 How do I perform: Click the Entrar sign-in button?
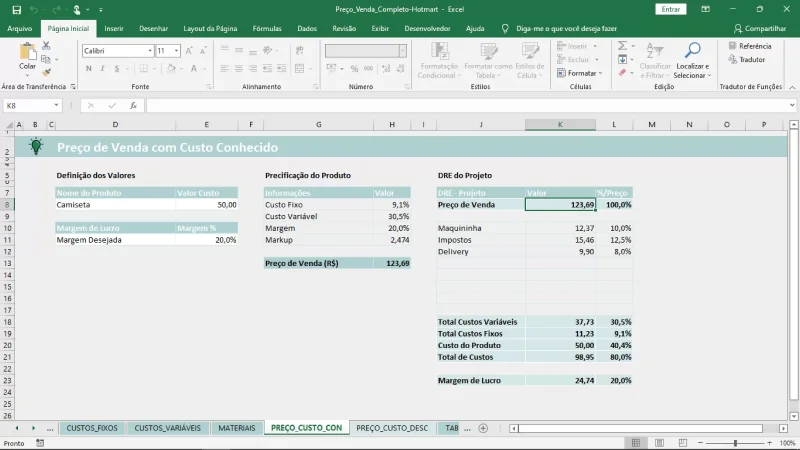click(670, 9)
